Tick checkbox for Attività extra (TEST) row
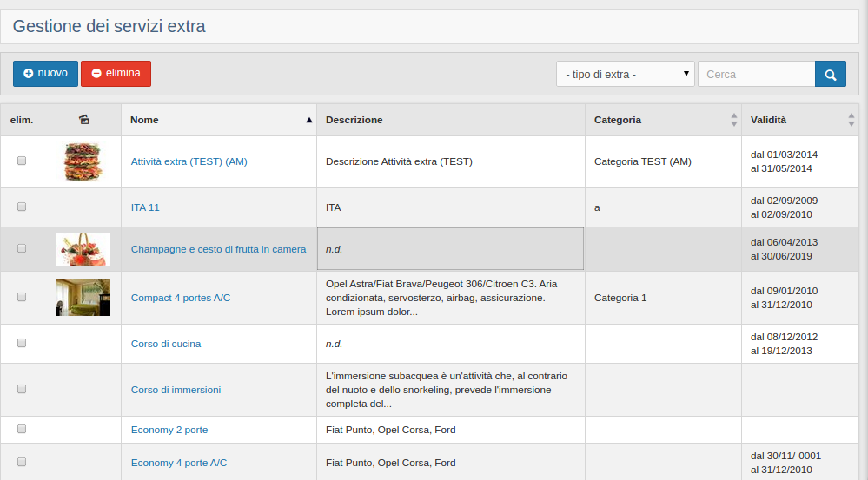 click(22, 161)
